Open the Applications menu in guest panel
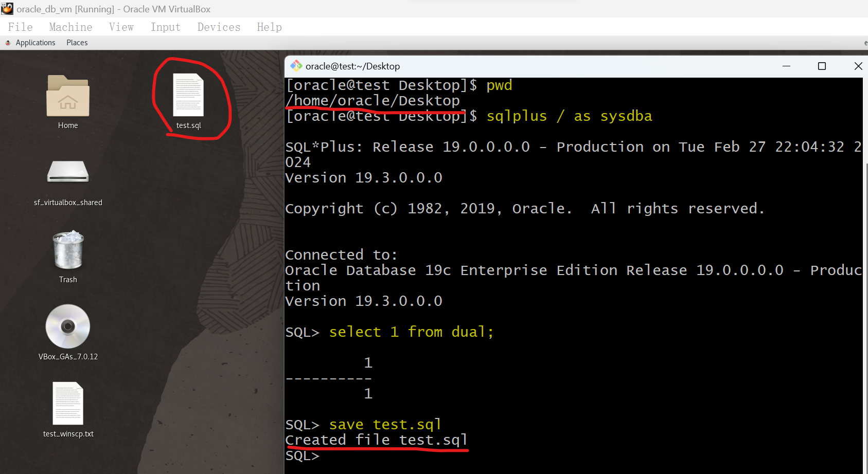 point(36,43)
